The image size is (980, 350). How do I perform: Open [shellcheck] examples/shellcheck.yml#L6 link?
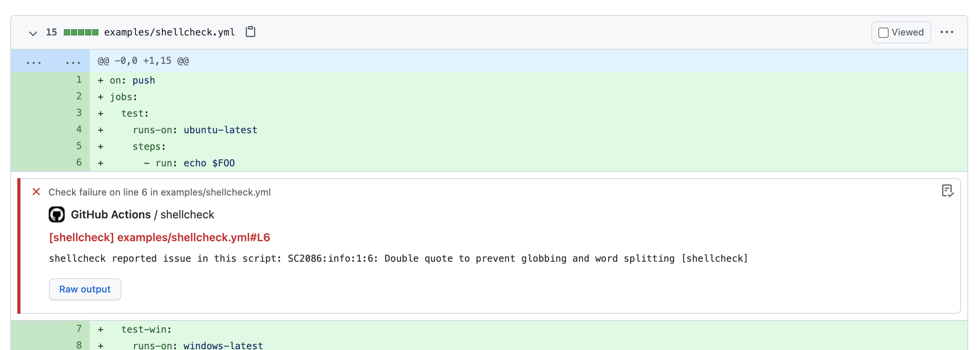pos(160,237)
